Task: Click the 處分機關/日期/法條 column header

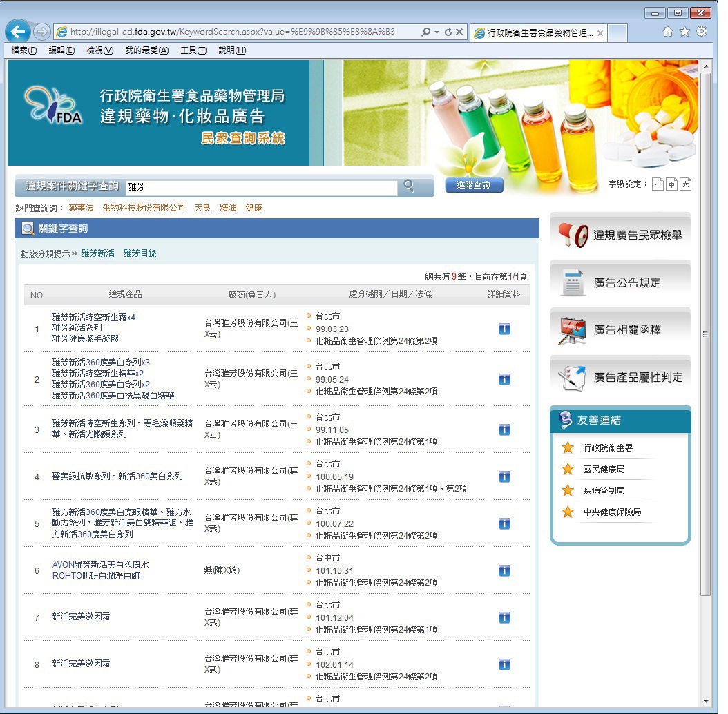Action: [x=390, y=294]
